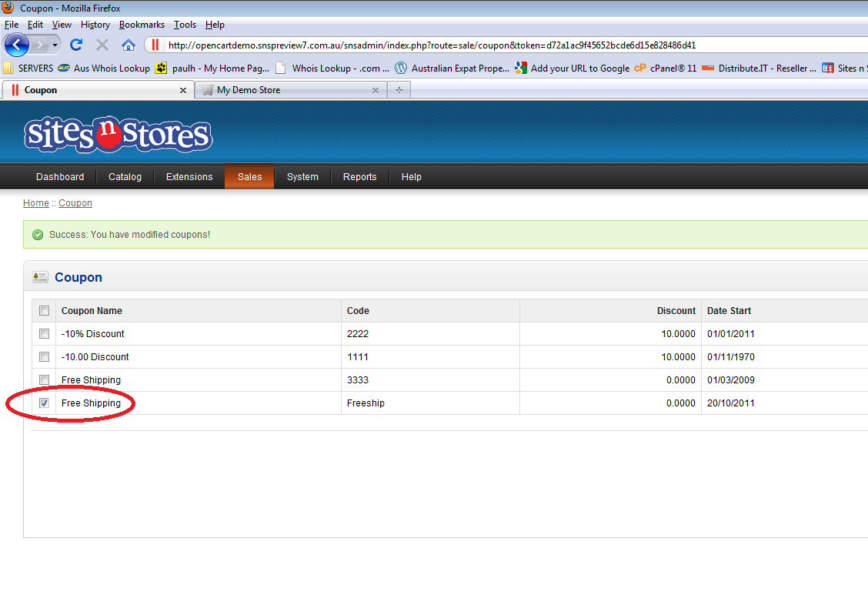Click the Firefox forward arrow button
Viewport: 868px width, 615px height.
point(39,45)
